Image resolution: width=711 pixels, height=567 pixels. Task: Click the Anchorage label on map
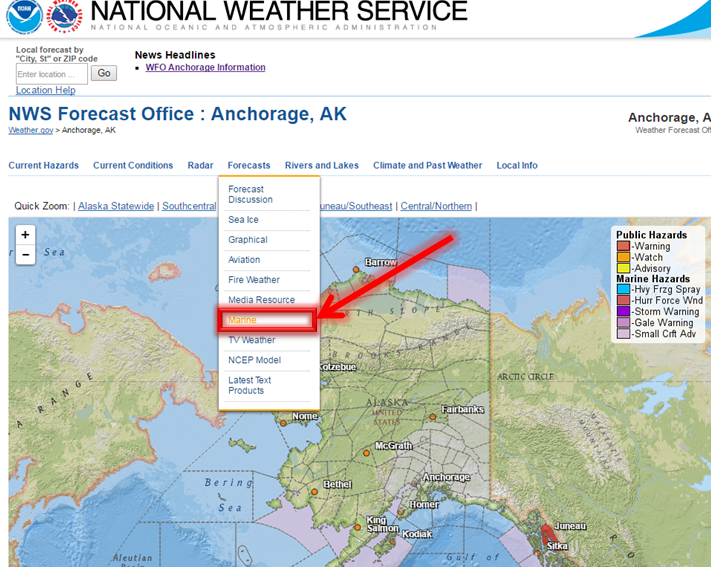point(446,477)
